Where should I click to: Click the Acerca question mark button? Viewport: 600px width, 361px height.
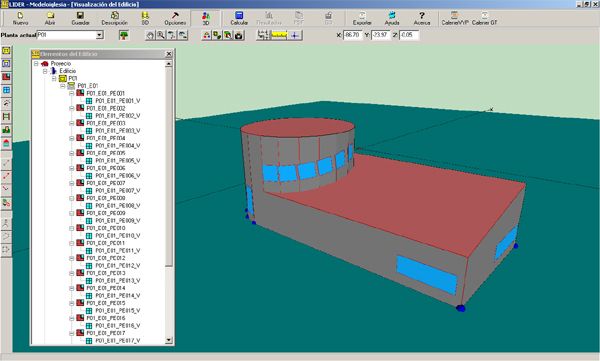422,18
